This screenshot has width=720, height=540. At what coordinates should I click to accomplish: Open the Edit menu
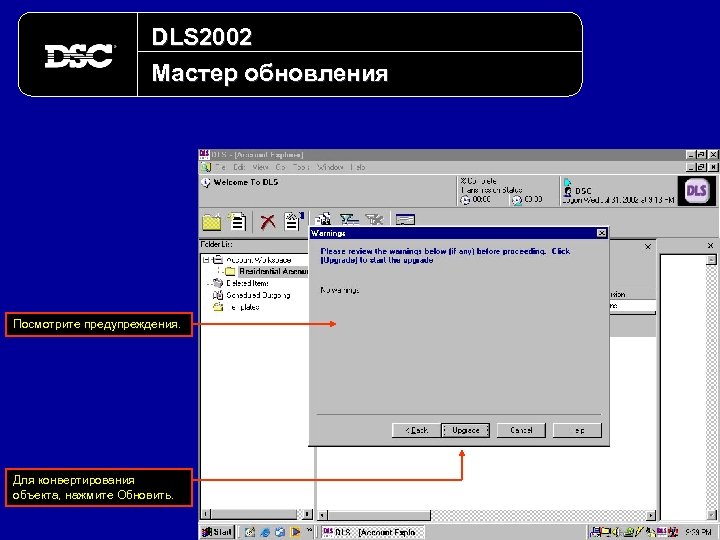pyautogui.click(x=239, y=167)
